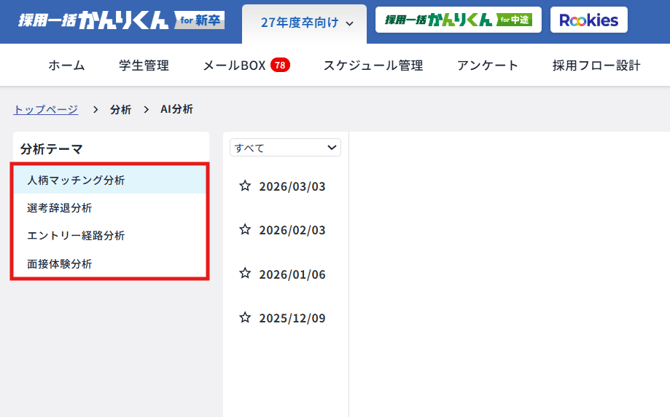Open the アンケート menu item
670x417 pixels.
tap(487, 66)
